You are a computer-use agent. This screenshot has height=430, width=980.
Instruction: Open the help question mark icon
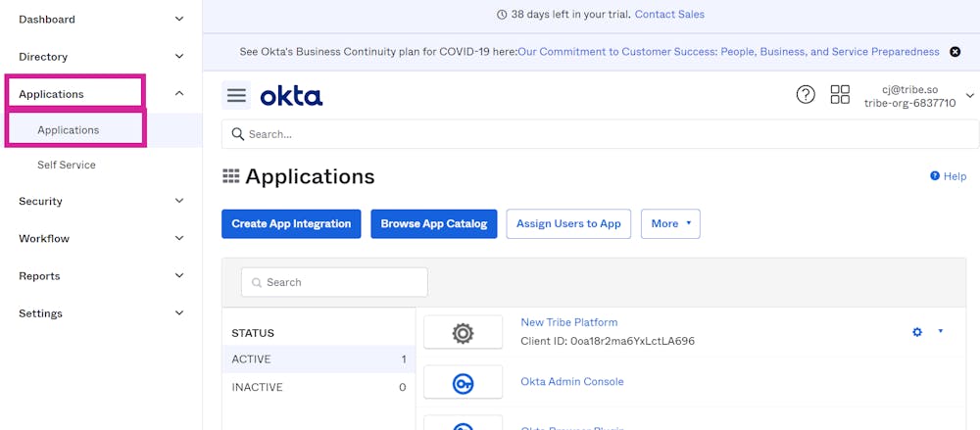click(806, 95)
